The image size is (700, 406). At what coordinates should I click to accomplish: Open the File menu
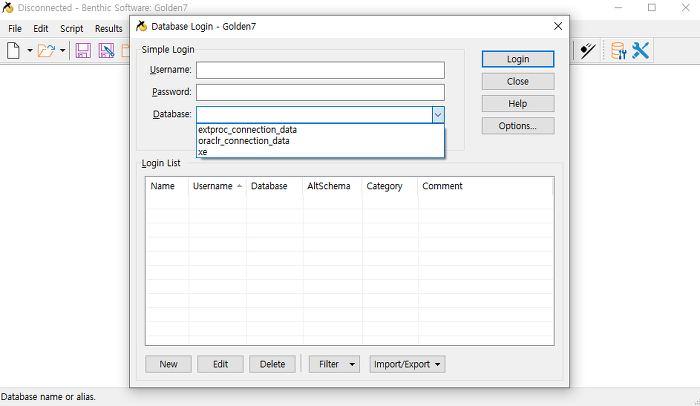pos(15,29)
